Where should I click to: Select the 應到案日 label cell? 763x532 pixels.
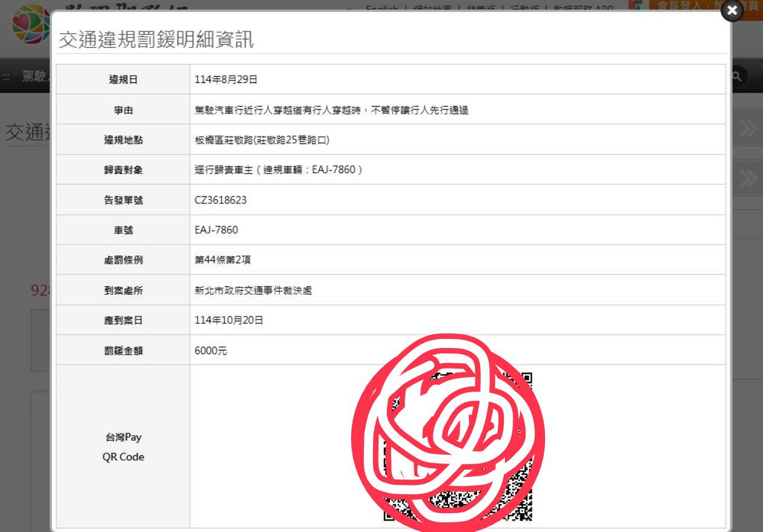(124, 320)
